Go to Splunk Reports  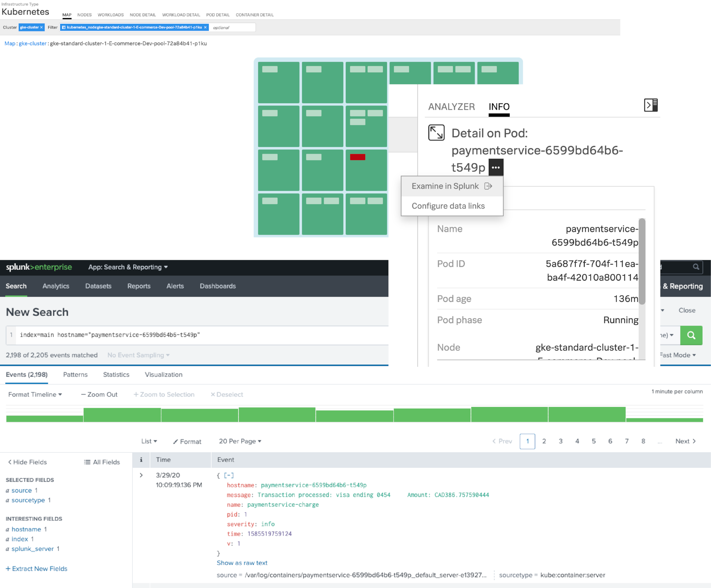[139, 286]
